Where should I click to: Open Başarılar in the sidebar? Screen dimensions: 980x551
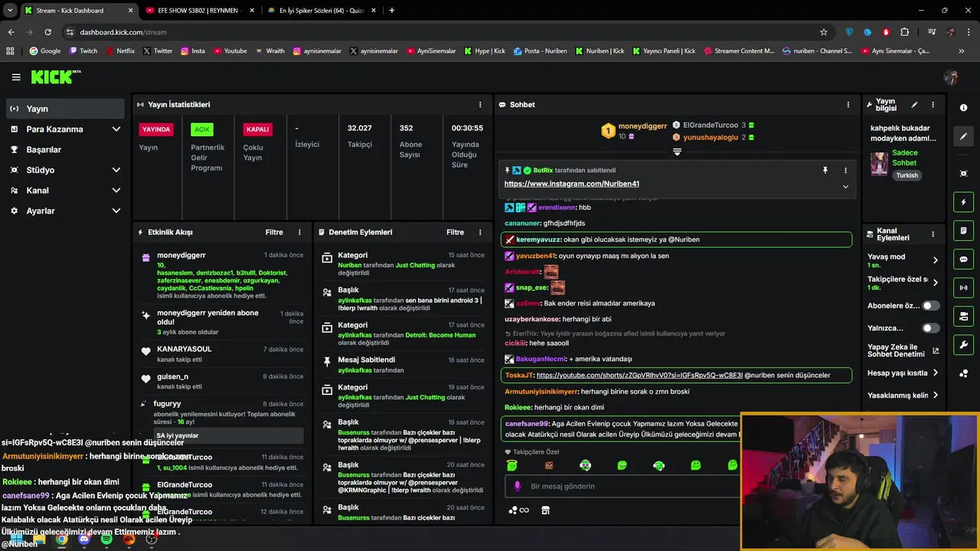click(64, 149)
